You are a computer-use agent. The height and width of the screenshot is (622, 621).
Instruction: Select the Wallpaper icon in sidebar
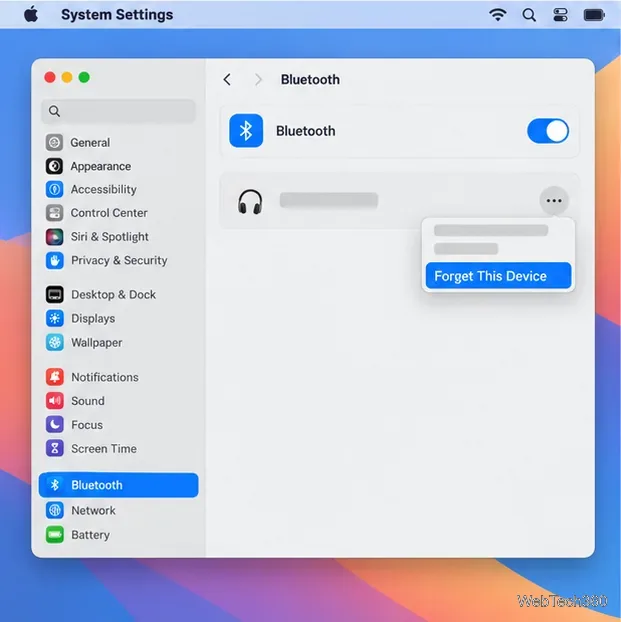(54, 342)
